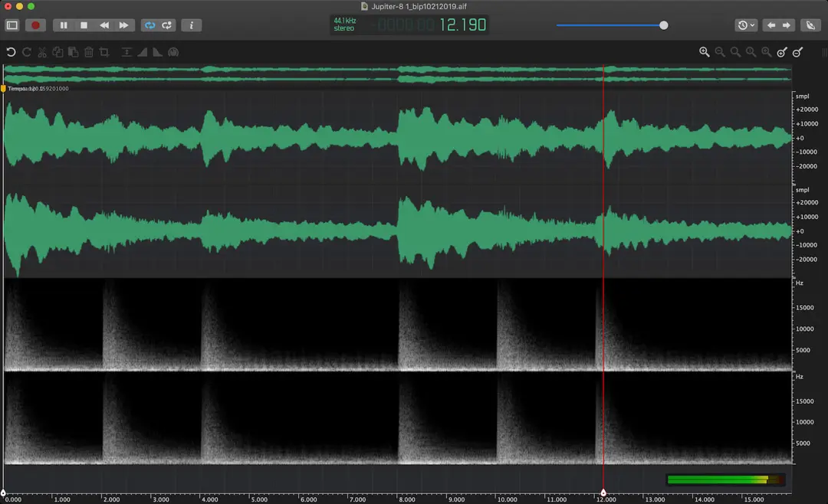Click vertical zoom in magnifier

(x=782, y=52)
